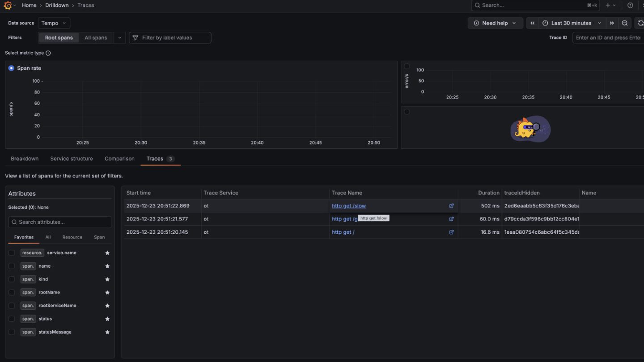Click the Search attributes input field
Image resolution: width=644 pixels, height=362 pixels.
point(60,222)
